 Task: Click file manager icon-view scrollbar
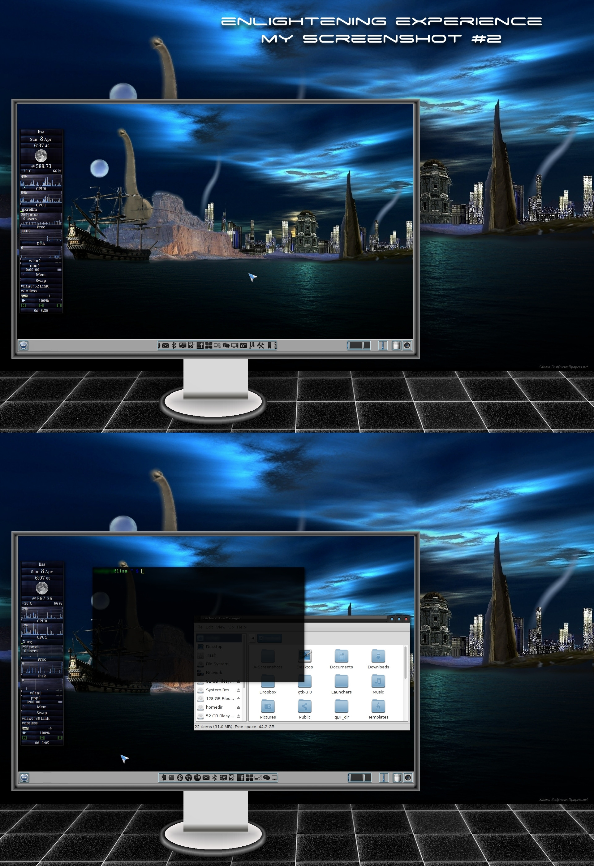coord(406,663)
